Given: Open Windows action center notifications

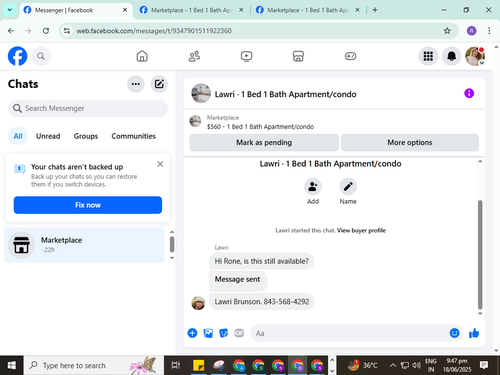Looking at the screenshot, I should (x=484, y=365).
